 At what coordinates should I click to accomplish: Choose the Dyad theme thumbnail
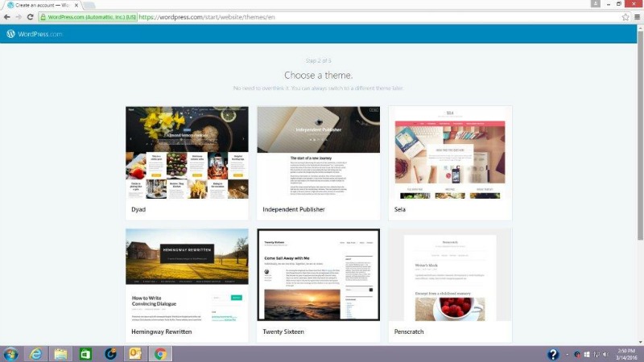(x=187, y=153)
